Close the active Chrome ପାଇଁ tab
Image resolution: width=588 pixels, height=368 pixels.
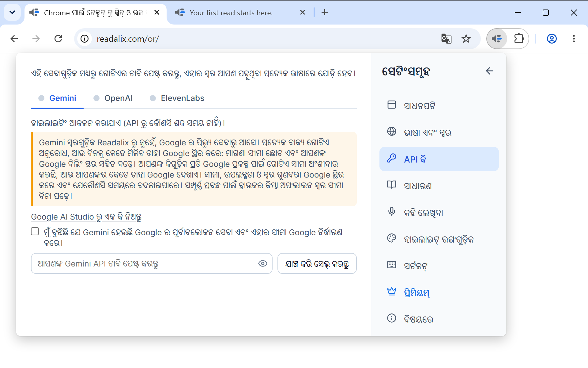coord(157,12)
